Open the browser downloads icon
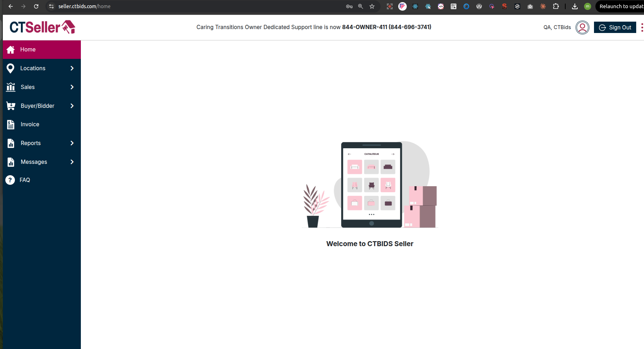 [x=575, y=6]
